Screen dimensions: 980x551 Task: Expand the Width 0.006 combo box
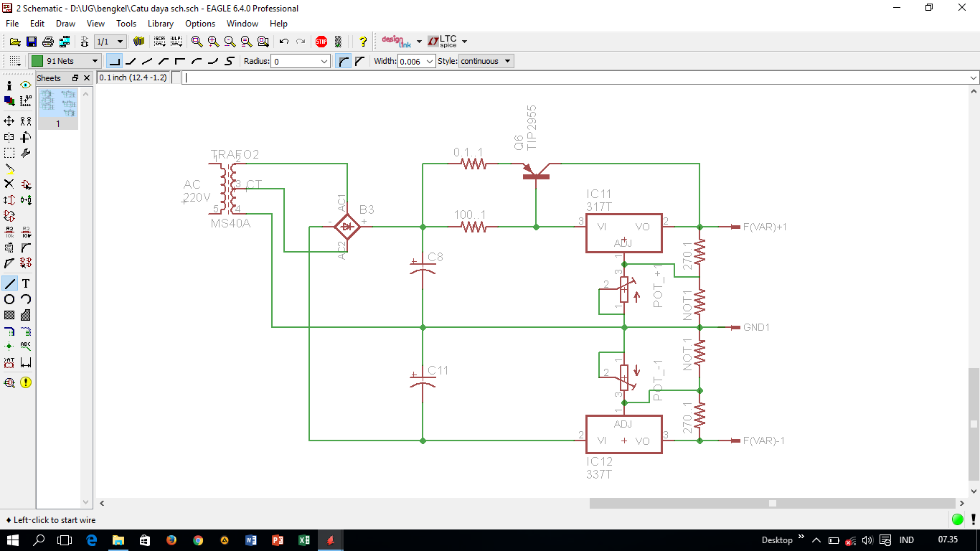click(x=430, y=62)
